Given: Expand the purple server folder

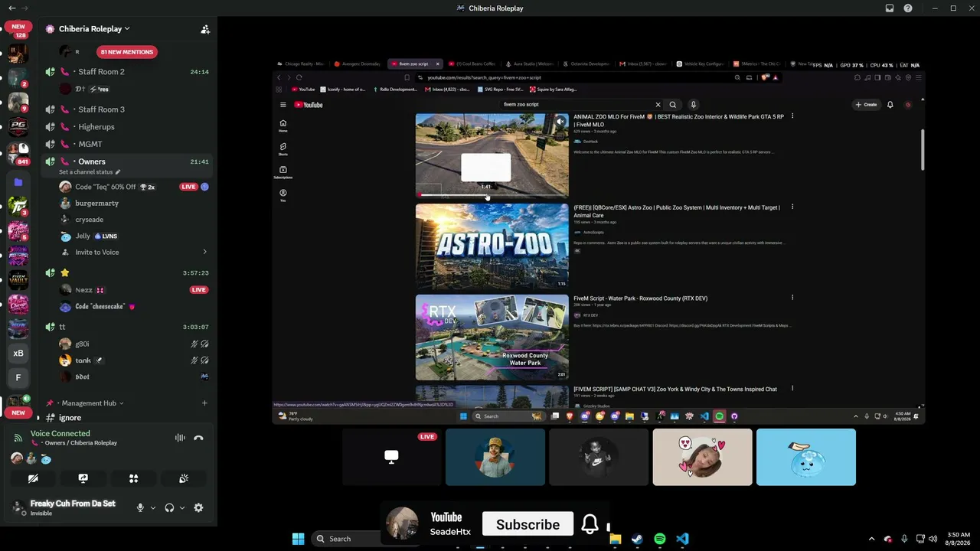Looking at the screenshot, I should tap(18, 182).
